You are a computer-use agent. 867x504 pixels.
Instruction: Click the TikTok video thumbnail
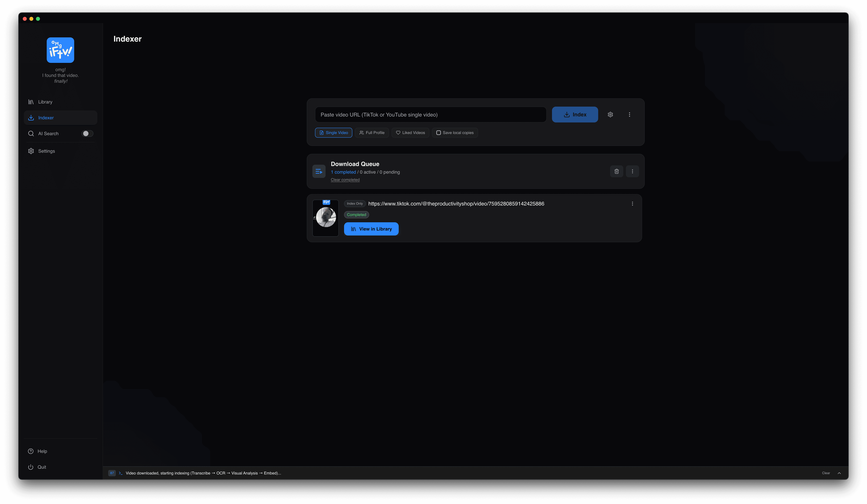[x=325, y=218]
